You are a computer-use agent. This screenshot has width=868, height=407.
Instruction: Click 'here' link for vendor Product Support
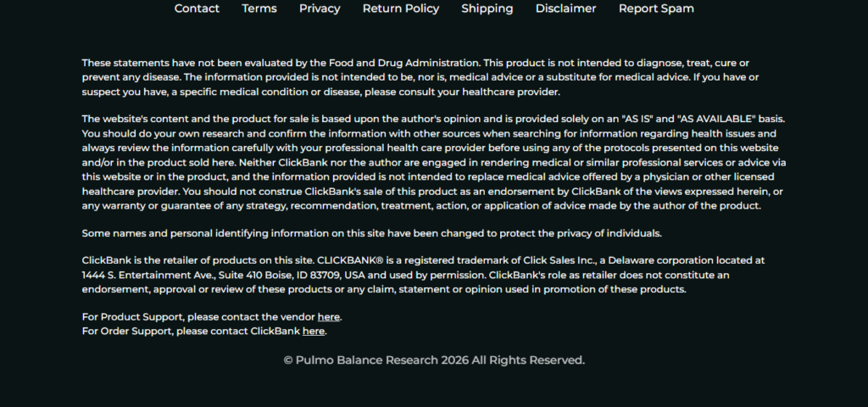329,317
